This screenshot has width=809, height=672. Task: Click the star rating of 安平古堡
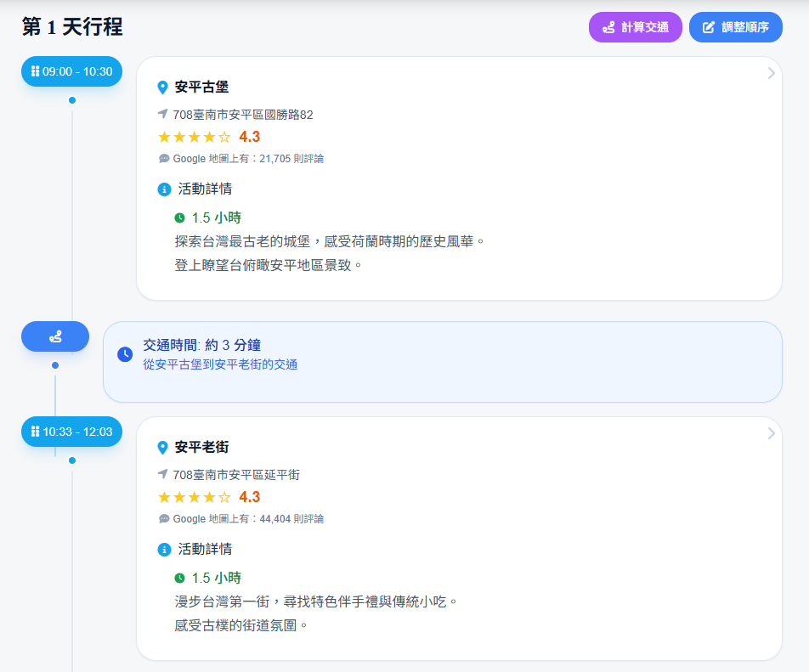(194, 137)
